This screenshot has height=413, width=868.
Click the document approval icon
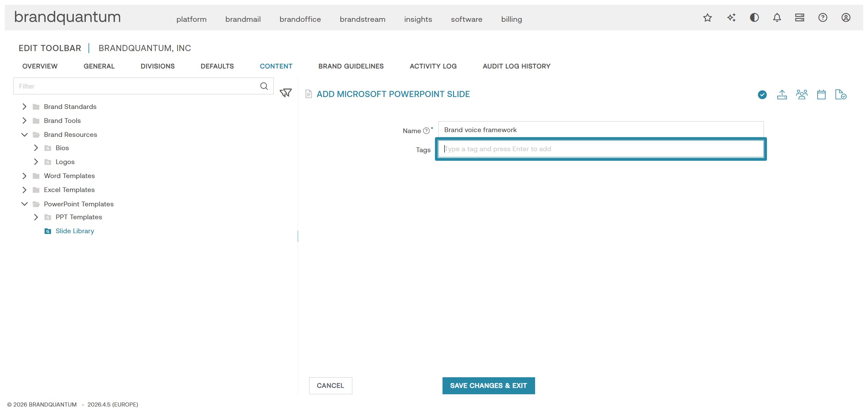coord(841,95)
